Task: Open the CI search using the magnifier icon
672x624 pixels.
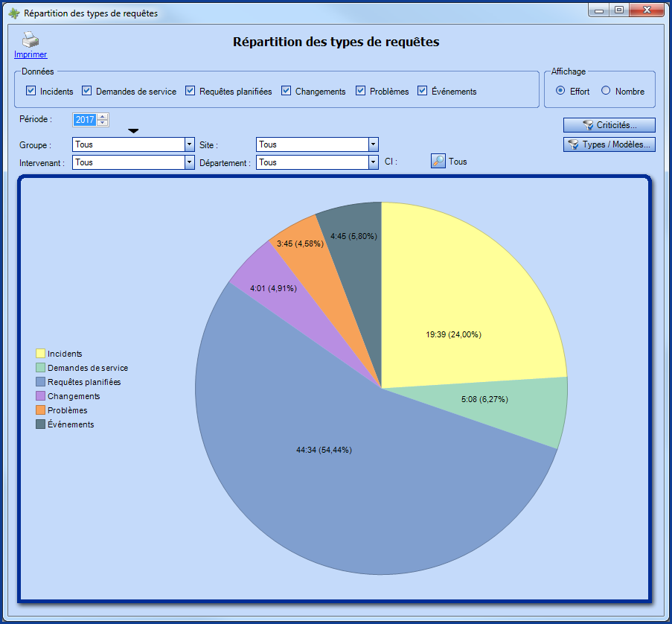Action: point(438,161)
